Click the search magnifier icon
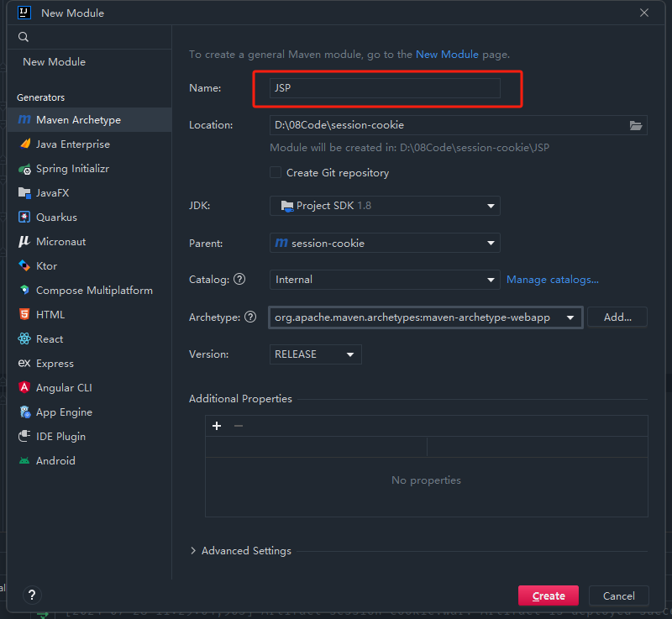Viewport: 672px width, 619px height. point(24,37)
